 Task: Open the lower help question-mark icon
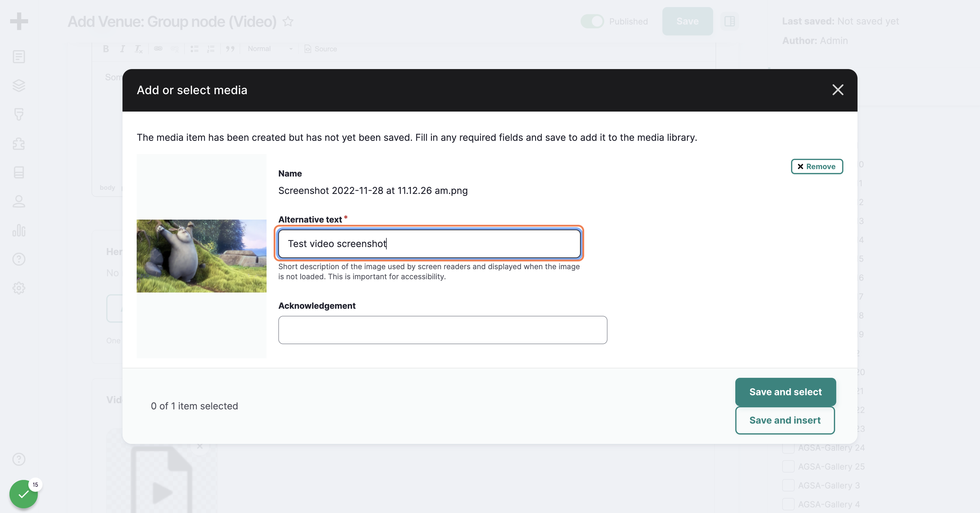pyautogui.click(x=19, y=459)
